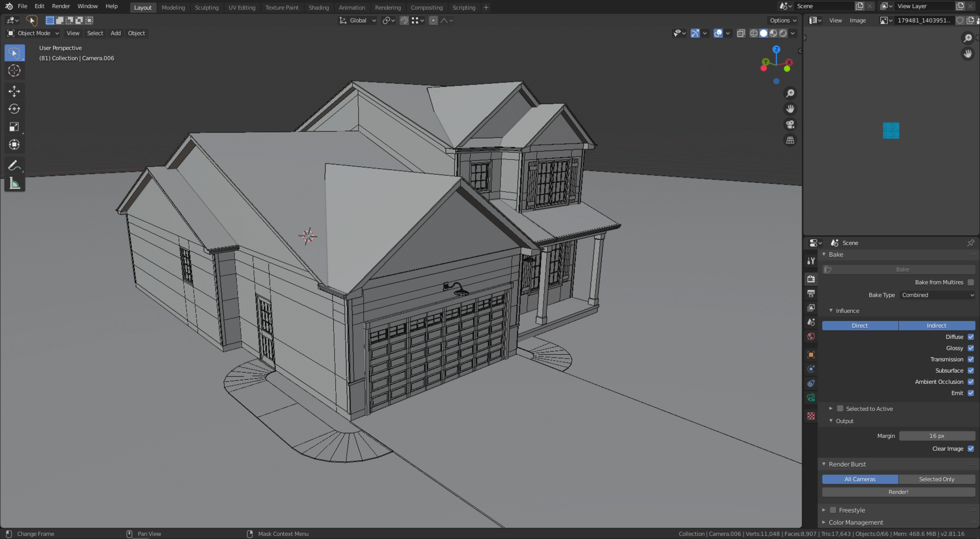Click image editor zoom magnifier icon

click(x=968, y=38)
